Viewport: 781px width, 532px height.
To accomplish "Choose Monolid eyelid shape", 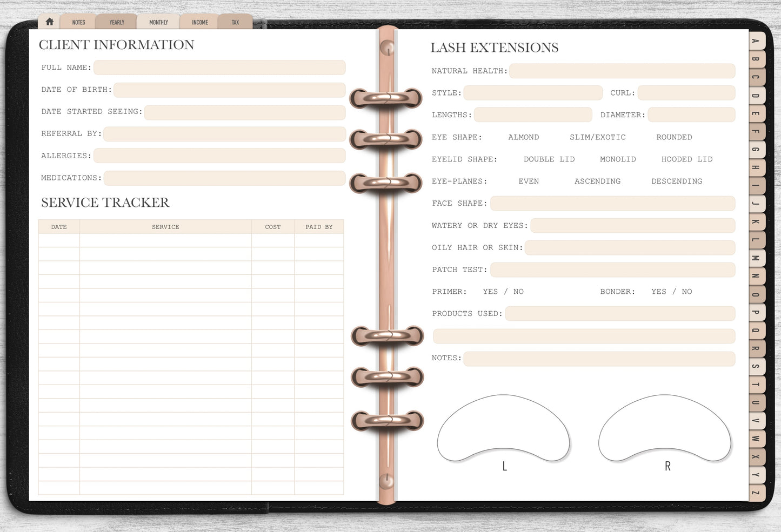I will coord(618,159).
